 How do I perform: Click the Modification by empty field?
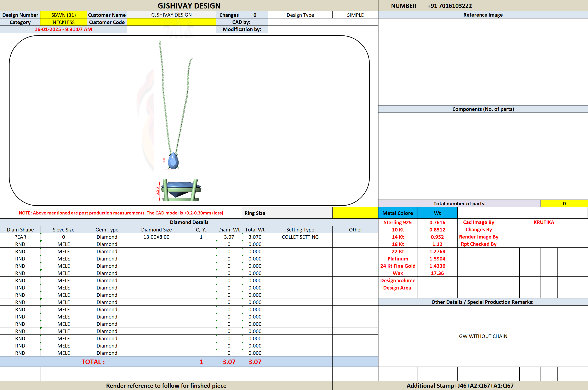[323, 29]
